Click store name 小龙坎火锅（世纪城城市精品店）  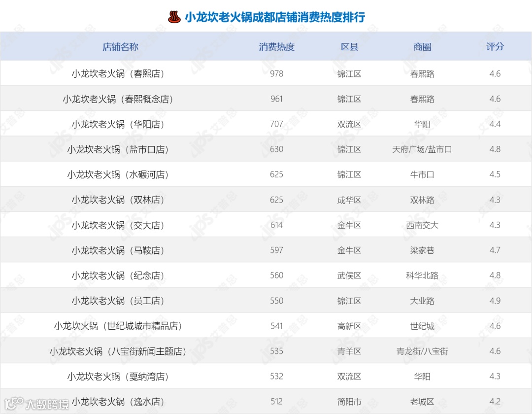click(118, 326)
